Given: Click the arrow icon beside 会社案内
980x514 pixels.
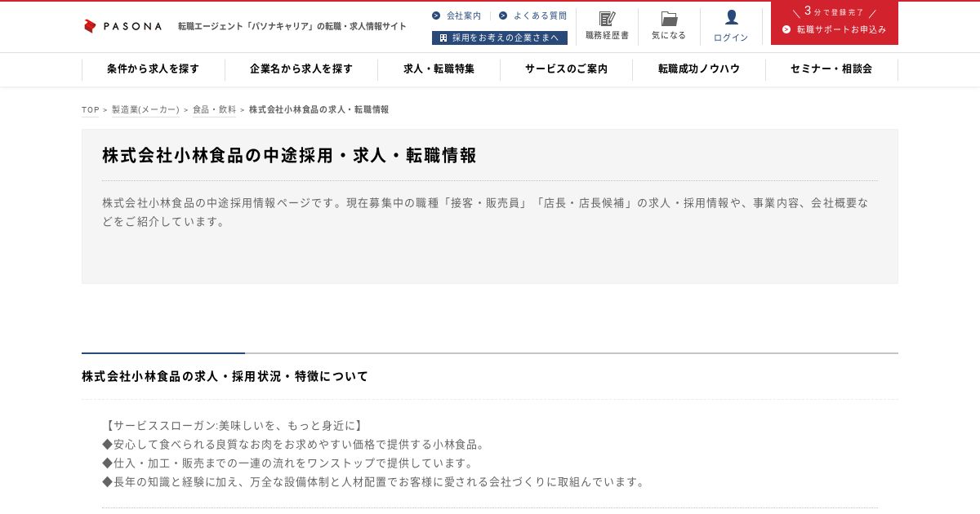Looking at the screenshot, I should (x=436, y=16).
